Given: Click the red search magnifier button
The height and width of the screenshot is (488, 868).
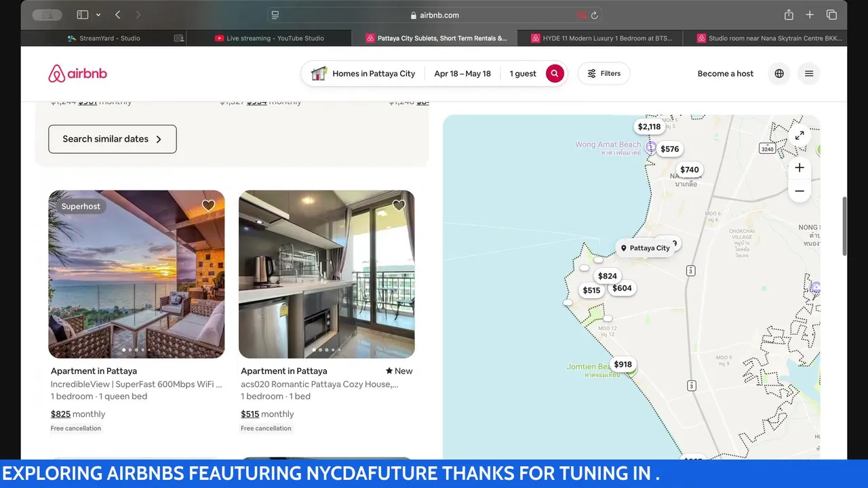Looking at the screenshot, I should pyautogui.click(x=555, y=73).
